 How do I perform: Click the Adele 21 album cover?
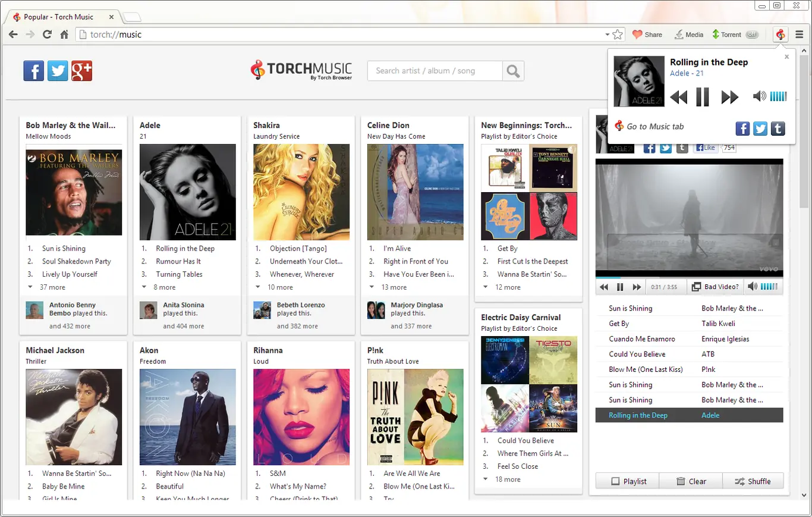(x=188, y=192)
